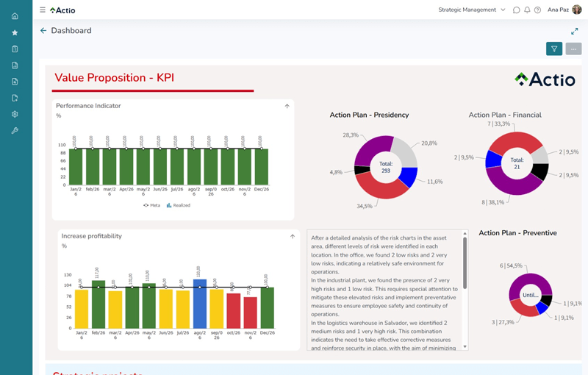588x375 pixels.
Task: Click 'Until...' center of Preventive donut
Action: tap(530, 295)
